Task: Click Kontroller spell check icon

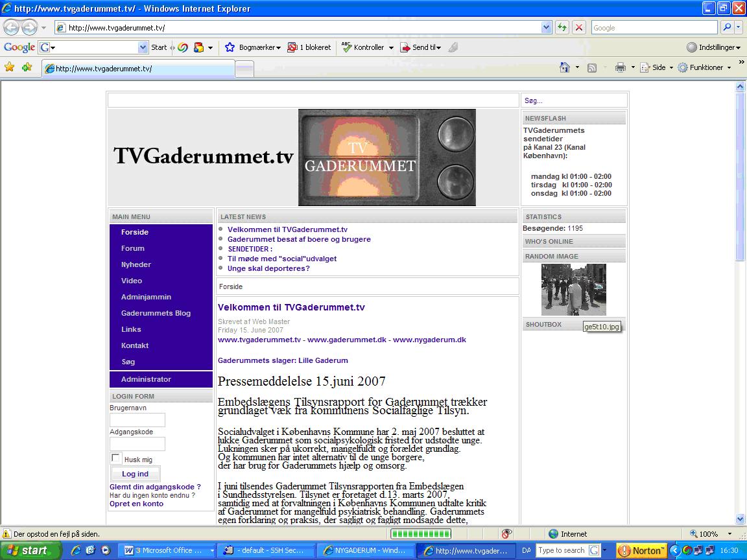Action: pyautogui.click(x=346, y=47)
